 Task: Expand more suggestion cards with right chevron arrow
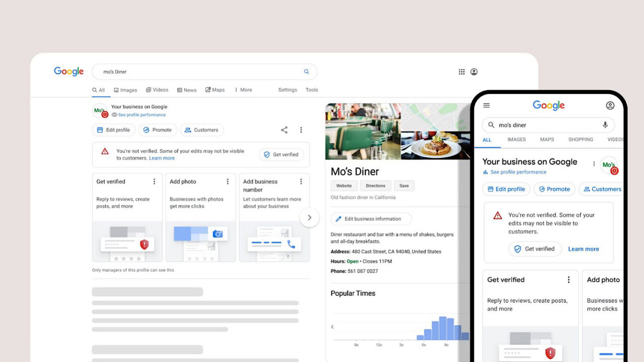309,217
